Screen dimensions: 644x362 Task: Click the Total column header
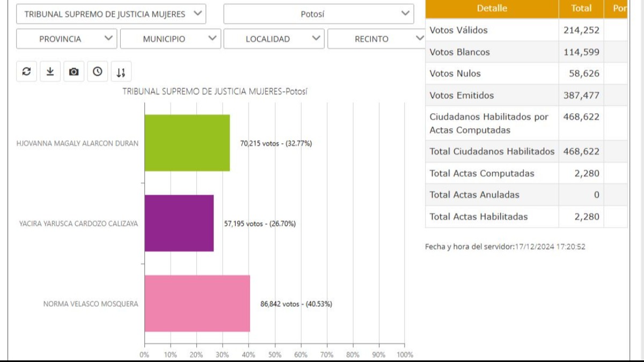pos(581,9)
